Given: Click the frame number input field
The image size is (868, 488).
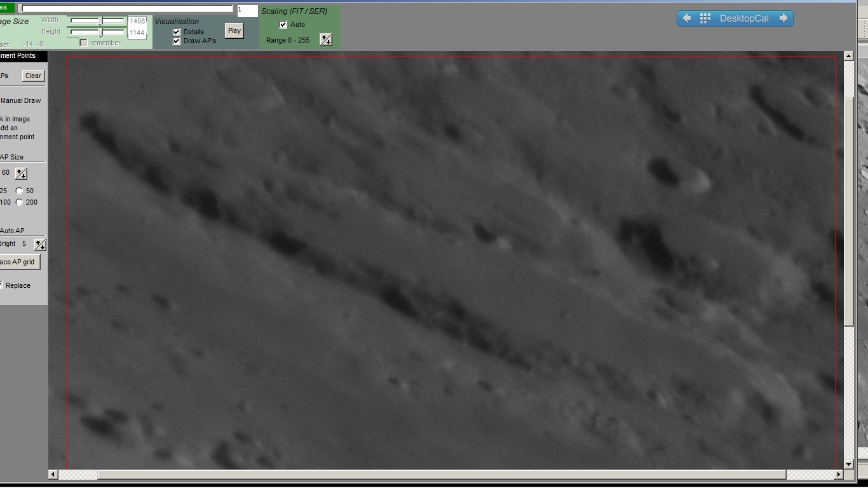Looking at the screenshot, I should [x=247, y=10].
